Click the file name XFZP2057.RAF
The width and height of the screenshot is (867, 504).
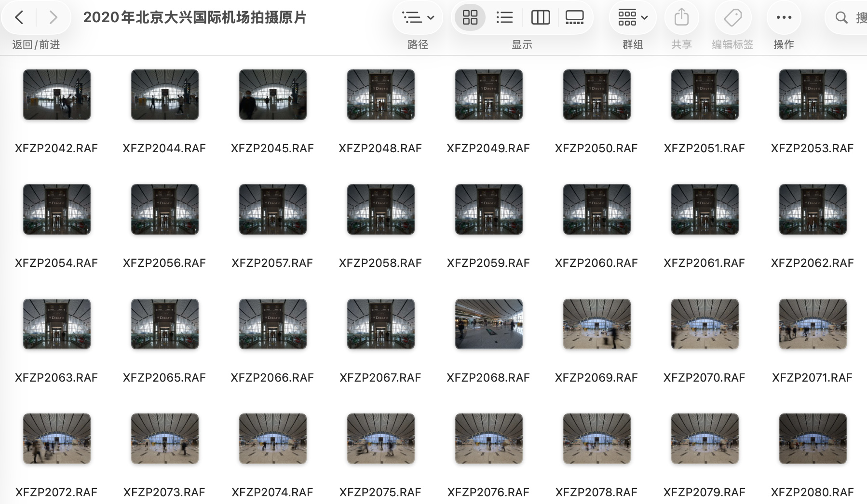272,263
